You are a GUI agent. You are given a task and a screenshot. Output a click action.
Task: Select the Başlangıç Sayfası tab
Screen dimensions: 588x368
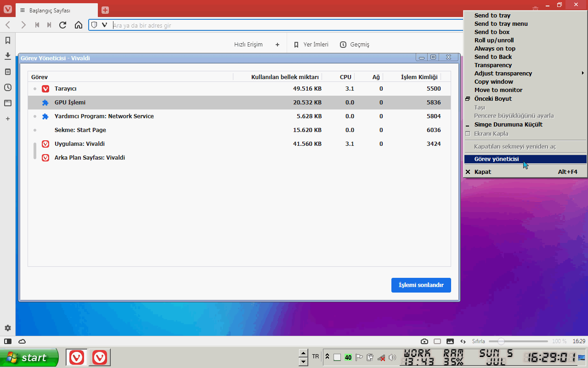click(x=57, y=10)
